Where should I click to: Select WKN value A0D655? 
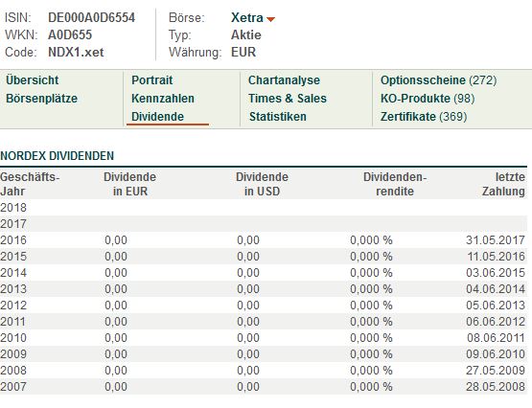pos(70,34)
